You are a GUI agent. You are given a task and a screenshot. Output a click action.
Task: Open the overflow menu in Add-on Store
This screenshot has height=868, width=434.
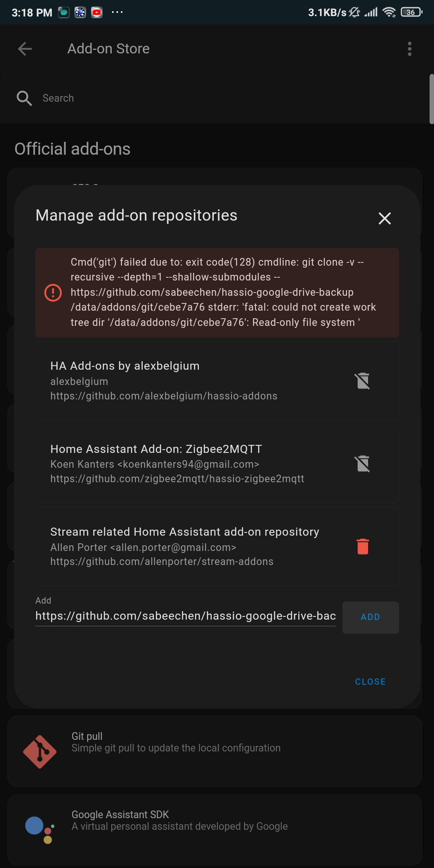(x=409, y=49)
